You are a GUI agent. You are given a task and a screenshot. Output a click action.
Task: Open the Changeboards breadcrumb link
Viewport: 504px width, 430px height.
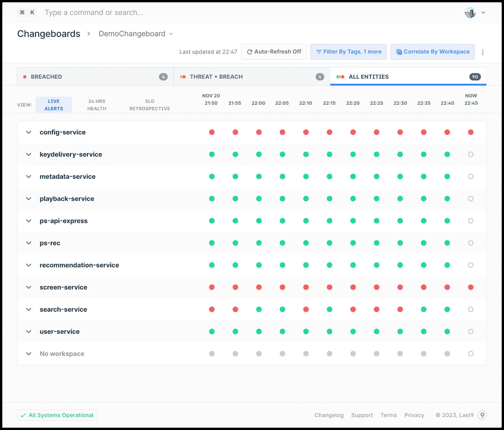click(49, 34)
